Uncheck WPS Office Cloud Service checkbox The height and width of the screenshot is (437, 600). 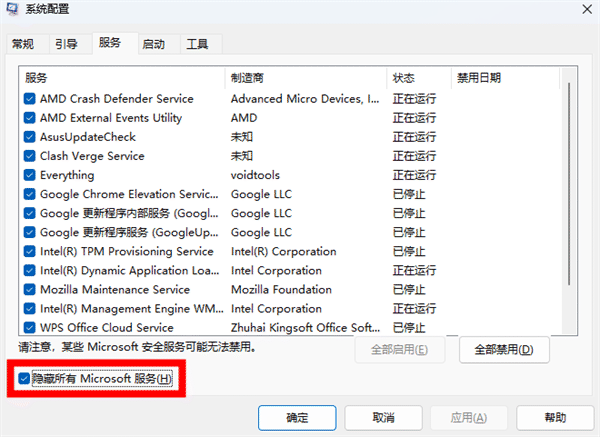click(x=29, y=328)
